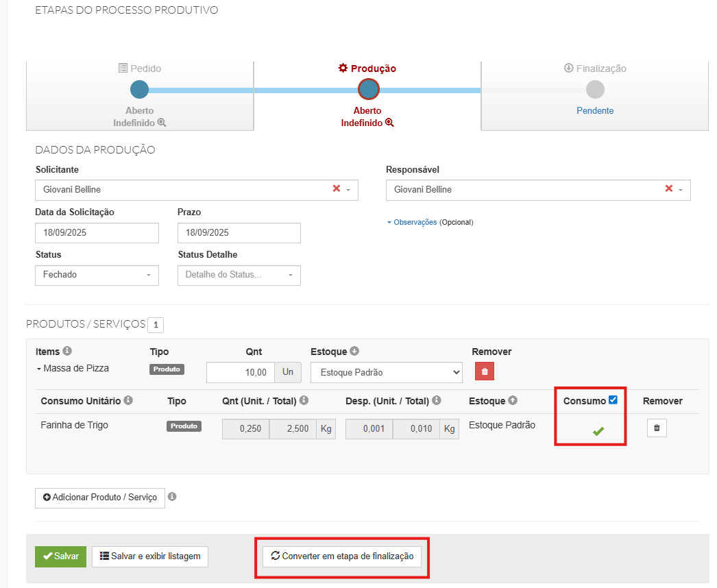The image size is (717, 588).
Task: Toggle the Consumo header checkbox
Action: click(x=613, y=400)
